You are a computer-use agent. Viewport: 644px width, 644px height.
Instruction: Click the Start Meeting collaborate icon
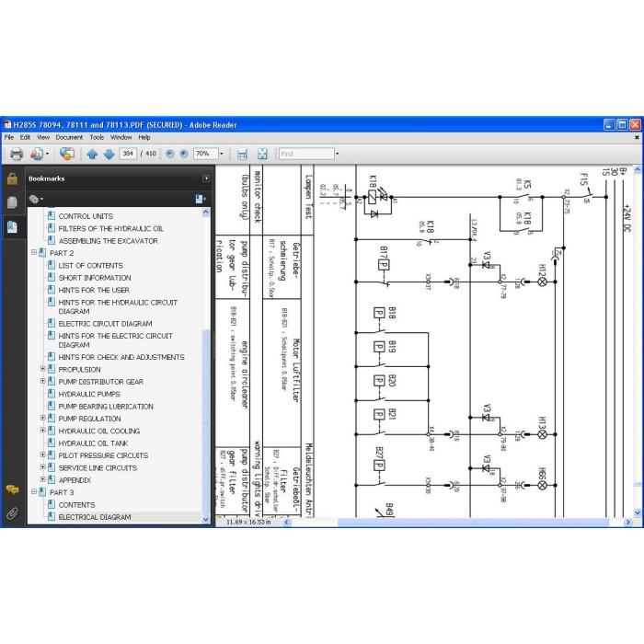[x=67, y=154]
